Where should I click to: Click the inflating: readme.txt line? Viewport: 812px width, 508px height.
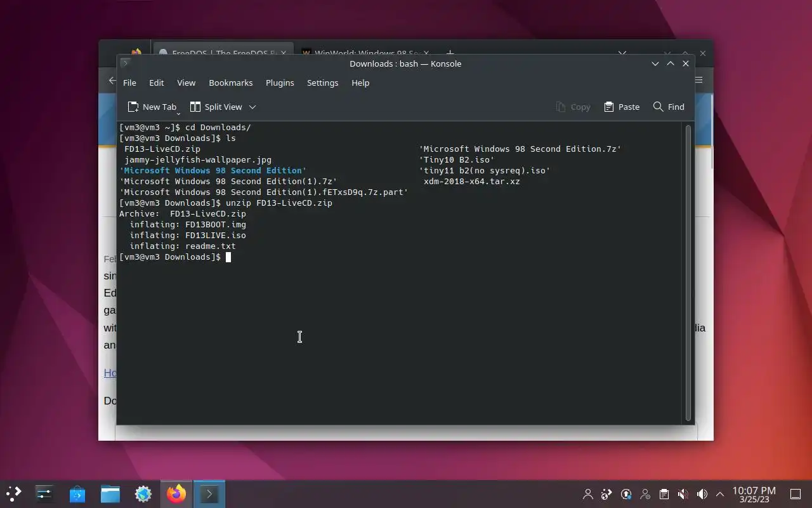click(x=183, y=246)
